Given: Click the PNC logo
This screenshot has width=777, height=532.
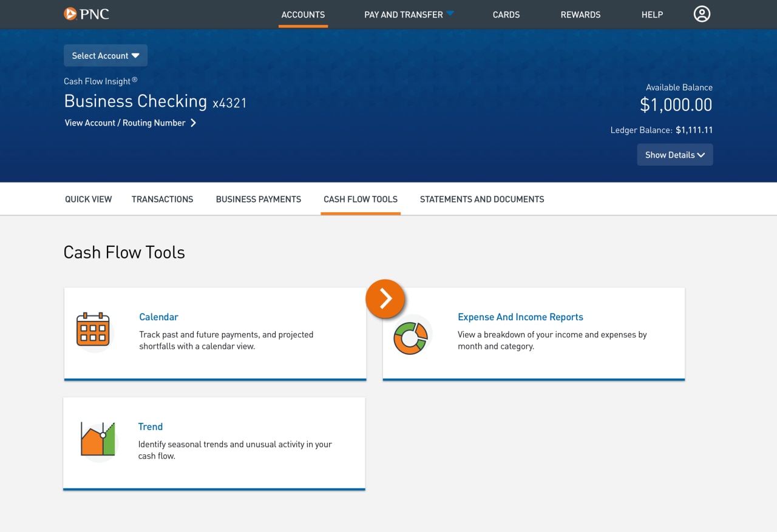Looking at the screenshot, I should [87, 13].
